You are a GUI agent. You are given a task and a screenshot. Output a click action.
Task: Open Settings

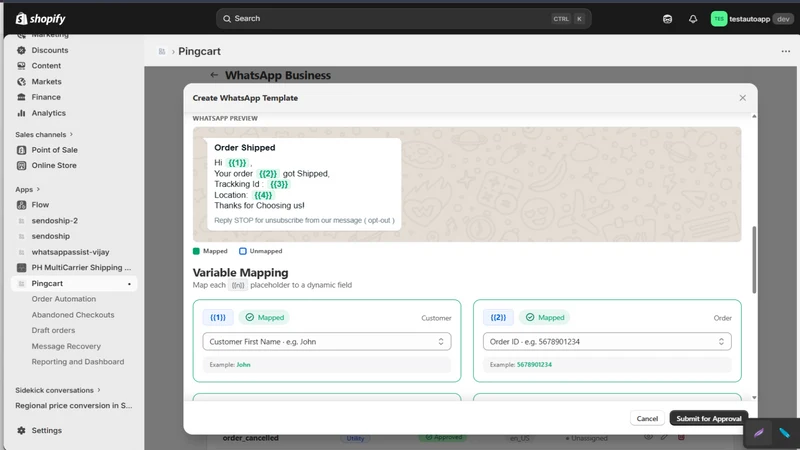(46, 431)
